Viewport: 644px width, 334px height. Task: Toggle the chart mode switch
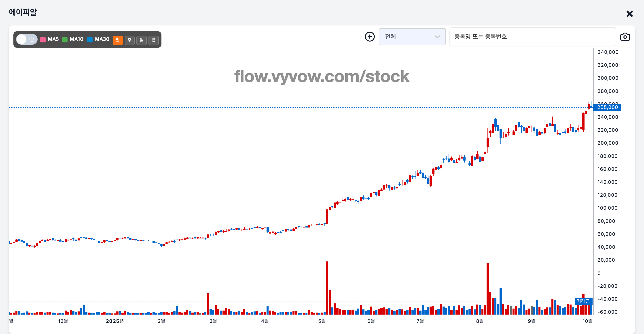(x=27, y=40)
